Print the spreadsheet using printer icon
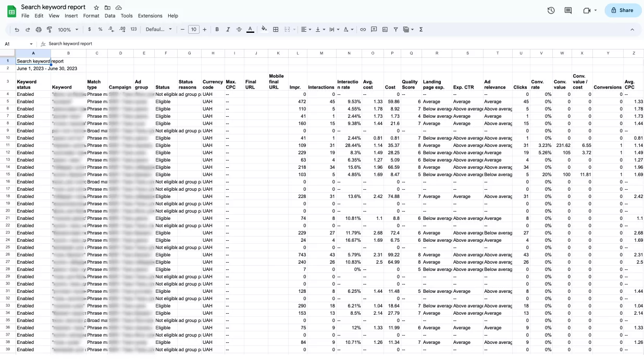644x359 pixels. [x=39, y=30]
